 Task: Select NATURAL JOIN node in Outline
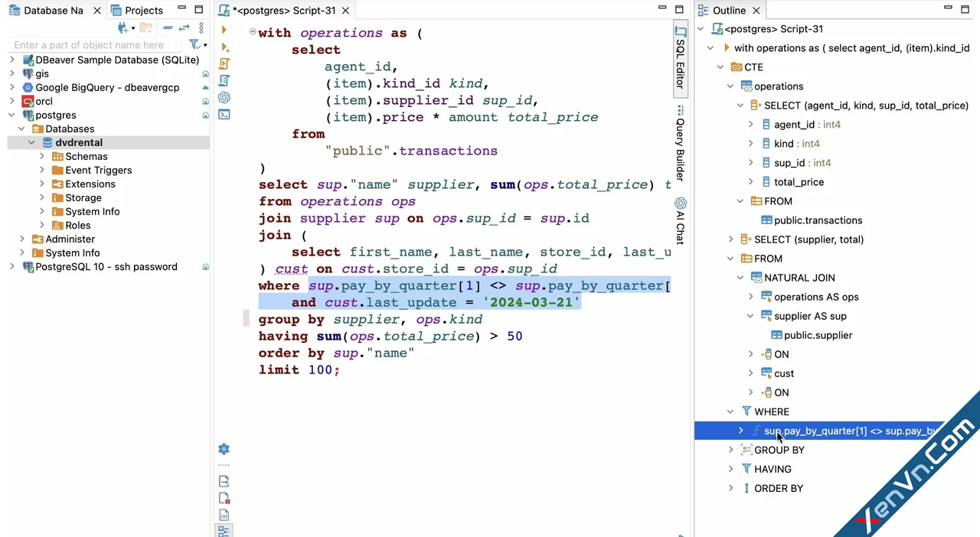click(x=799, y=277)
